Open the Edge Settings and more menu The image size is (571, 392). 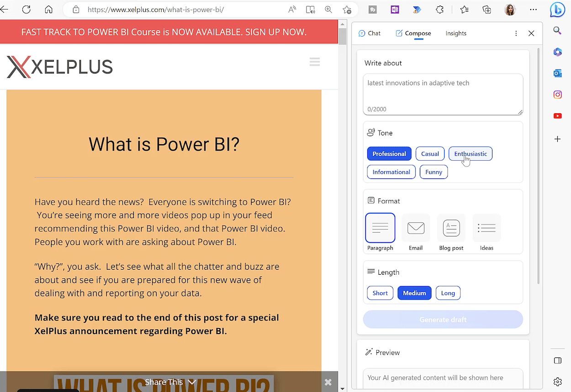click(534, 10)
